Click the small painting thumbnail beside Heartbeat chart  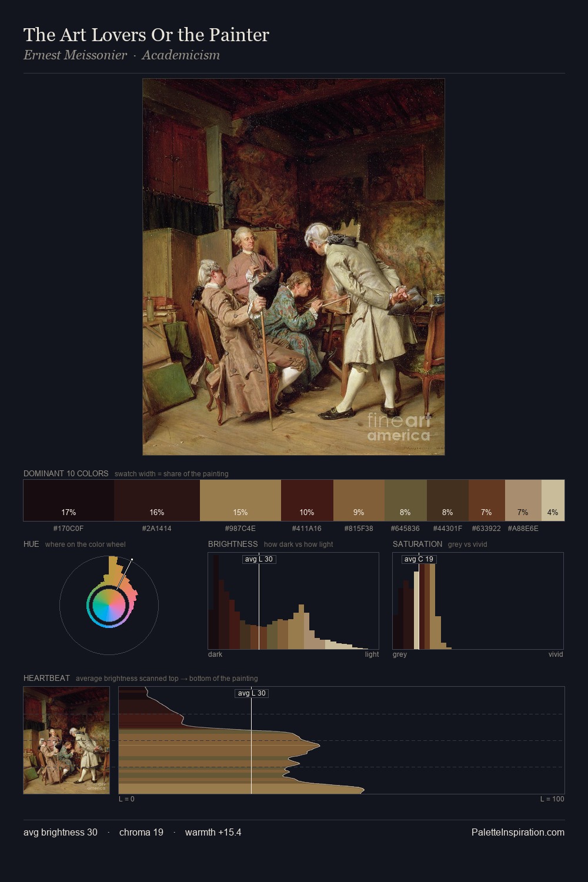pyautogui.click(x=66, y=740)
